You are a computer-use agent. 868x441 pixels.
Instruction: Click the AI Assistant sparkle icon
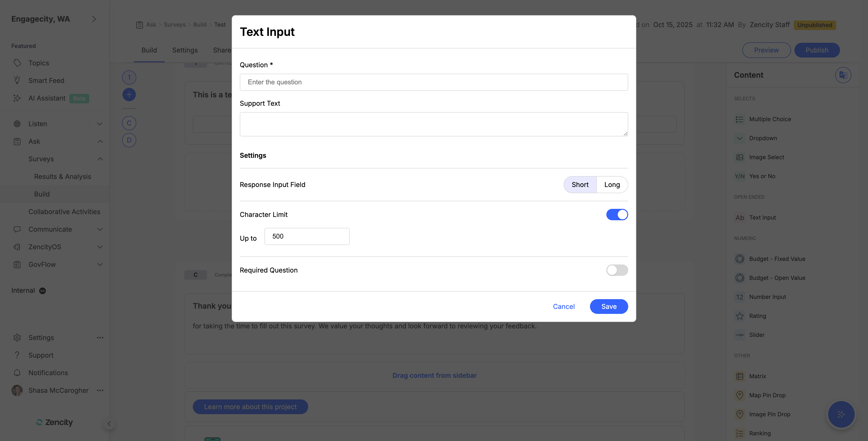click(x=17, y=98)
